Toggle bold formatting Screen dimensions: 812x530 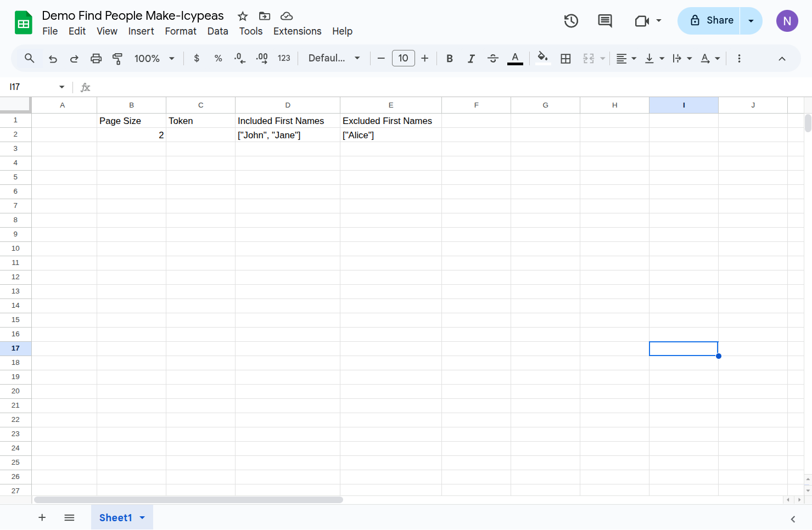tap(450, 59)
